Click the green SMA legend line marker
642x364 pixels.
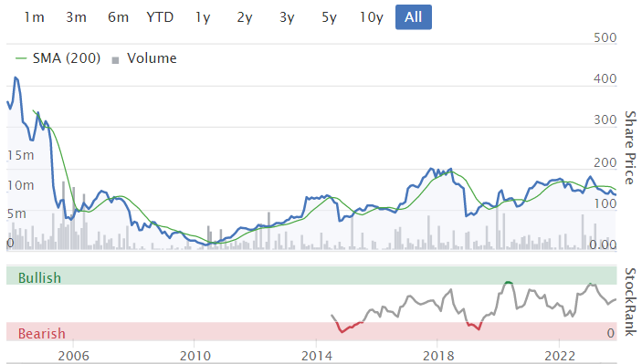(x=21, y=58)
